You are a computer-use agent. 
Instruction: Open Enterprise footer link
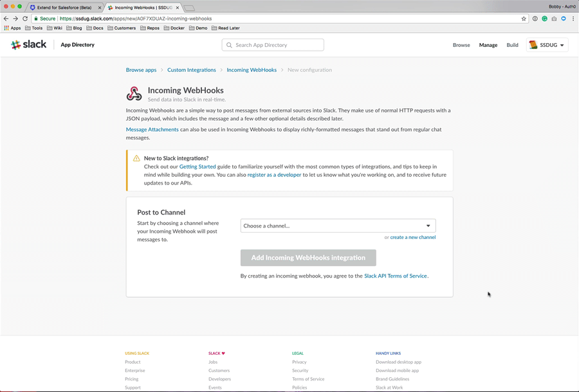[135, 371]
